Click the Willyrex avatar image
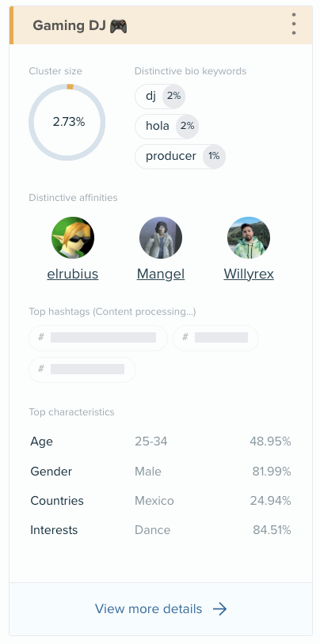320x644 pixels. pyautogui.click(x=249, y=238)
